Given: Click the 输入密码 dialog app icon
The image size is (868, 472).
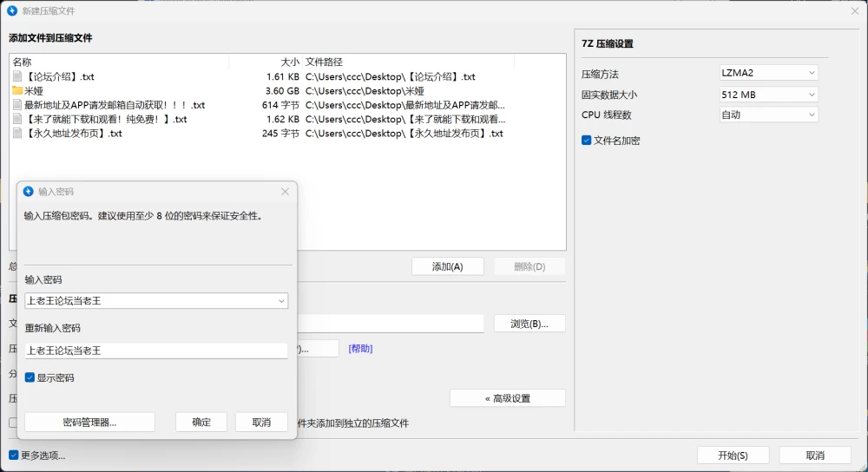Looking at the screenshot, I should (x=29, y=192).
